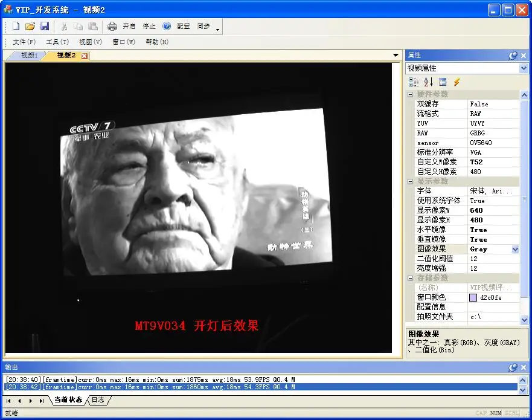Select the sensor OV5640 value
This screenshot has width=532, height=420.
[494, 143]
